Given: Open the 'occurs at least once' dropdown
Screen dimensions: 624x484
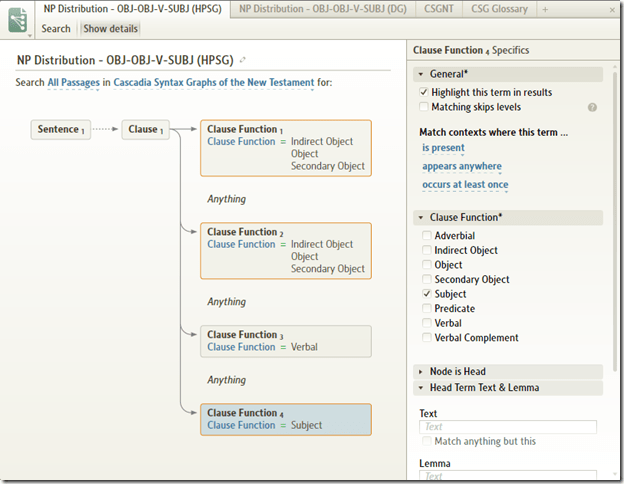Looking at the screenshot, I should click(x=465, y=184).
